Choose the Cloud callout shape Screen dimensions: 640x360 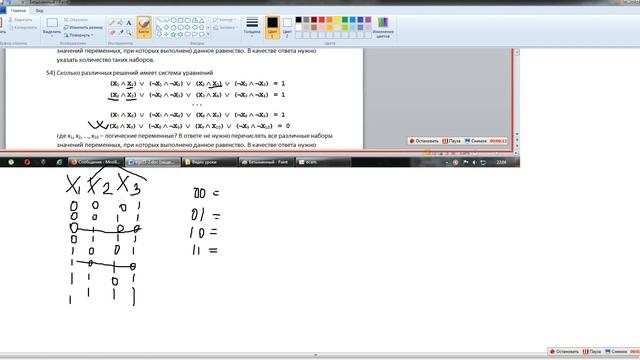point(202,34)
